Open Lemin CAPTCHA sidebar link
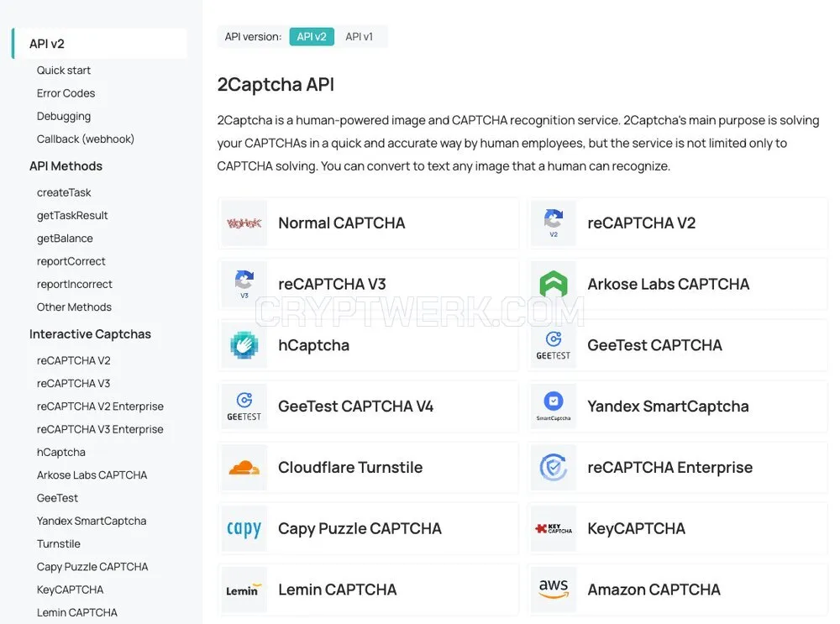This screenshot has width=840, height=624. (77, 613)
